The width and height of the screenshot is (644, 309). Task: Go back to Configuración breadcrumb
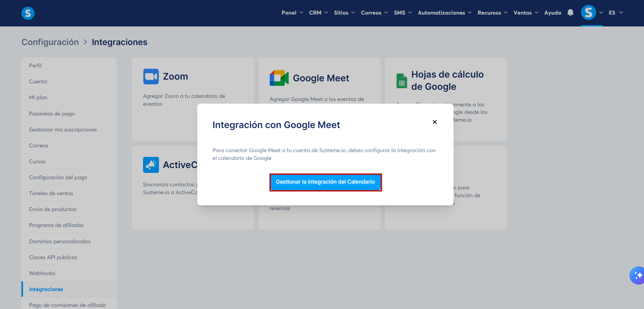tap(50, 42)
